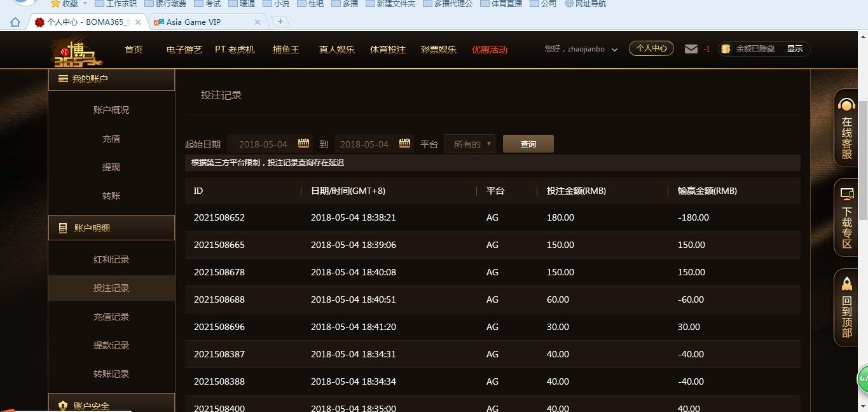
Task: Click the 博365 site logo
Action: (x=76, y=51)
